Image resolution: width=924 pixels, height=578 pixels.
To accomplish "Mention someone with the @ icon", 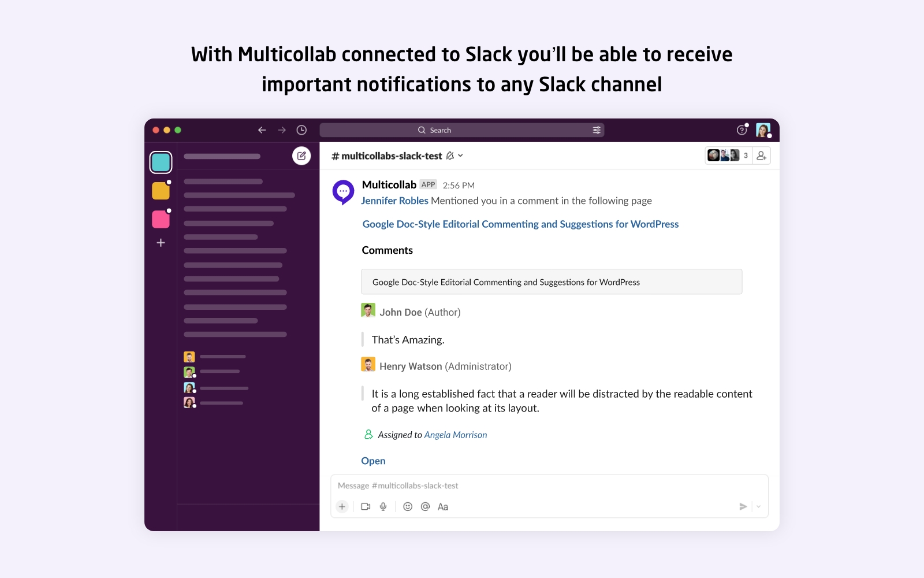I will pos(425,506).
